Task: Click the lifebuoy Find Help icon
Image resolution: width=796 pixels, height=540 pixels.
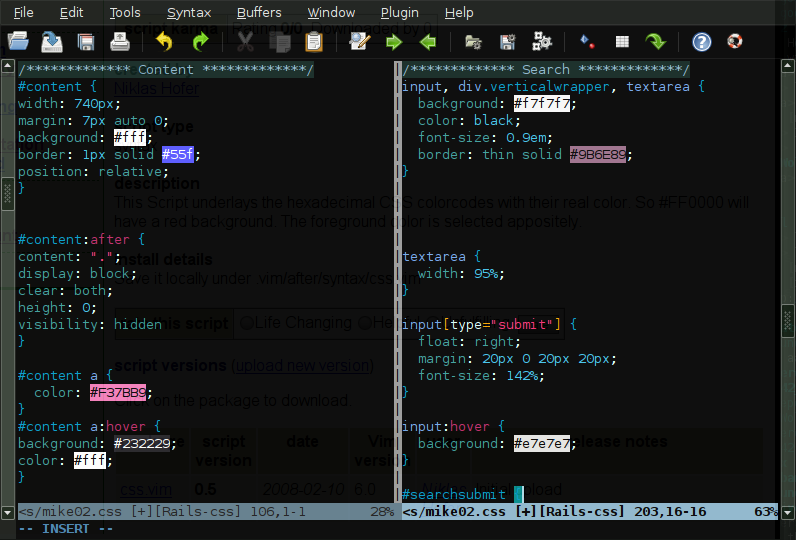Action: (x=735, y=42)
